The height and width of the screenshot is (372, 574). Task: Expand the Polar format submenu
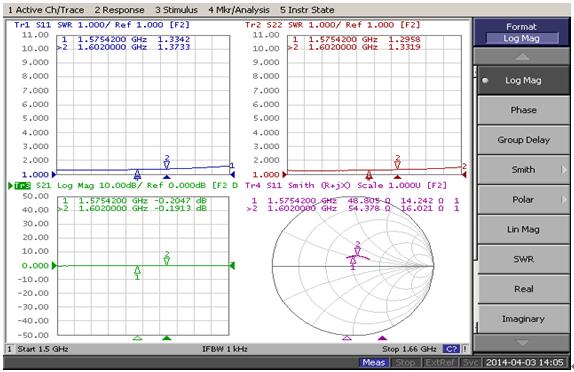pyautogui.click(x=523, y=200)
